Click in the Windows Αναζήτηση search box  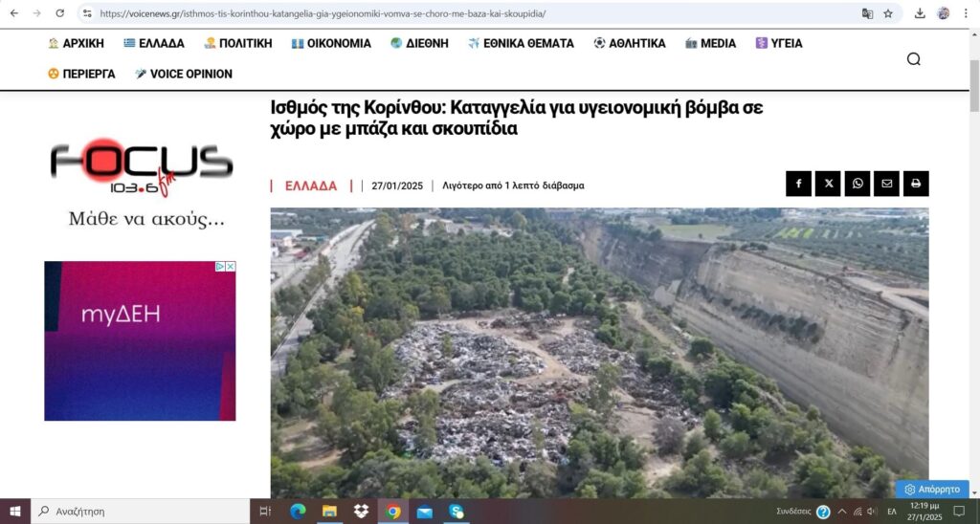tap(144, 512)
